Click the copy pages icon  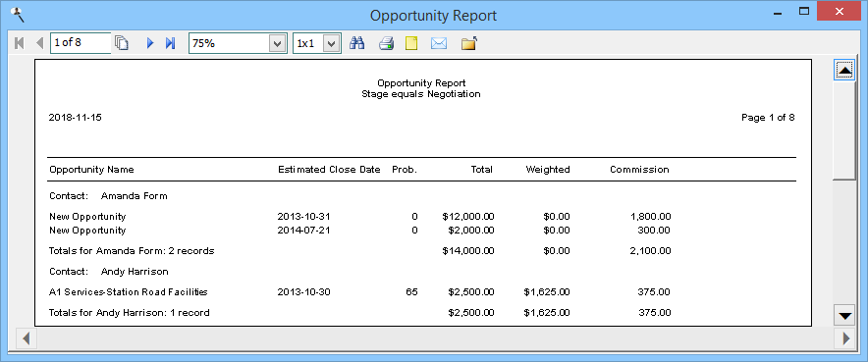coord(121,43)
